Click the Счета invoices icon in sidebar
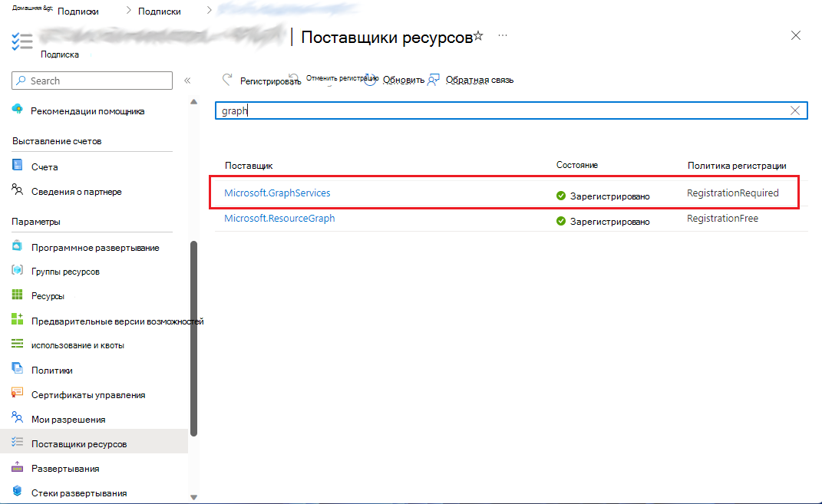The image size is (822, 504). coord(18,166)
